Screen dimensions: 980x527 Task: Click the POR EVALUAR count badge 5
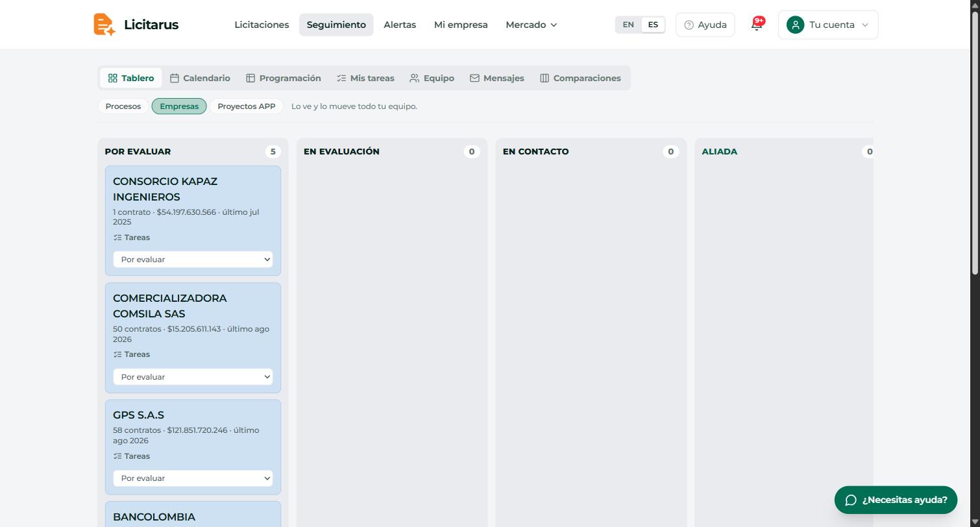click(273, 151)
